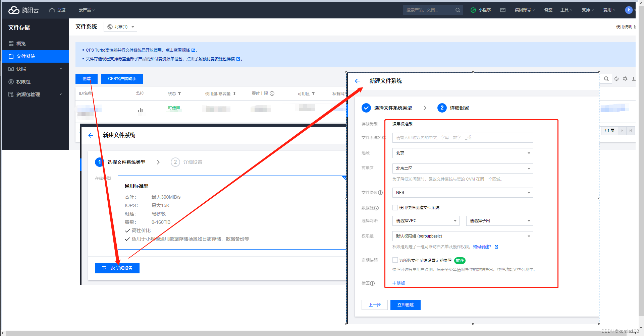The height and width of the screenshot is (336, 644).
Task: Click the +添加 tag link
Action: [x=399, y=283]
